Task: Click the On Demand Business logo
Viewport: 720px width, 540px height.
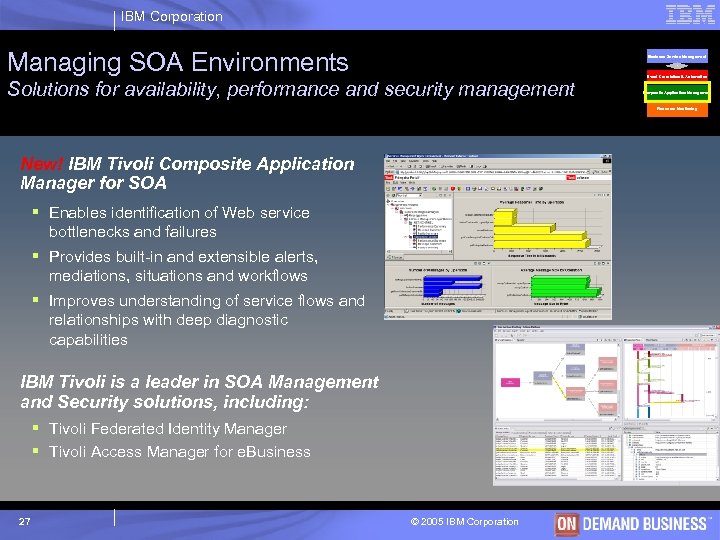Action: click(633, 524)
